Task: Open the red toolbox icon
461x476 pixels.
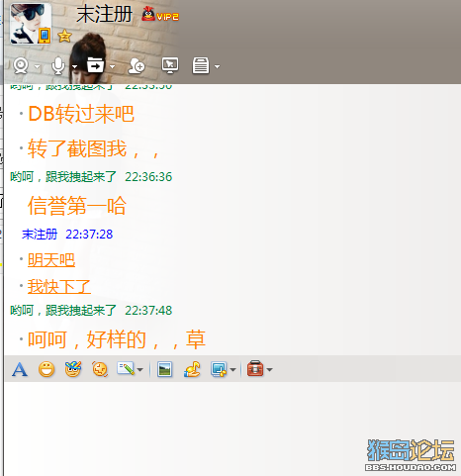Action: point(255,368)
